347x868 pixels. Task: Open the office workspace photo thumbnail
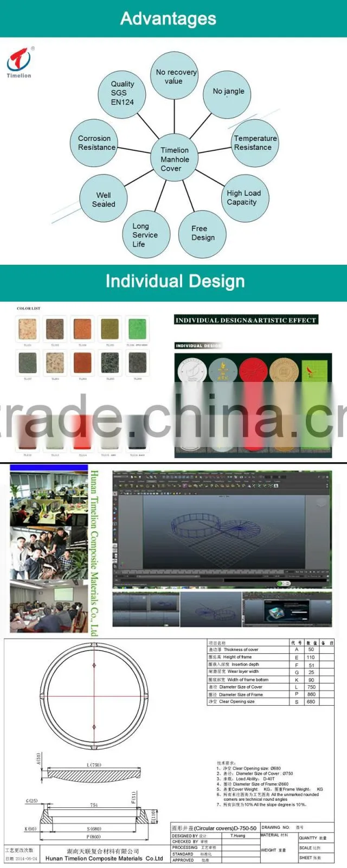[x=49, y=499]
